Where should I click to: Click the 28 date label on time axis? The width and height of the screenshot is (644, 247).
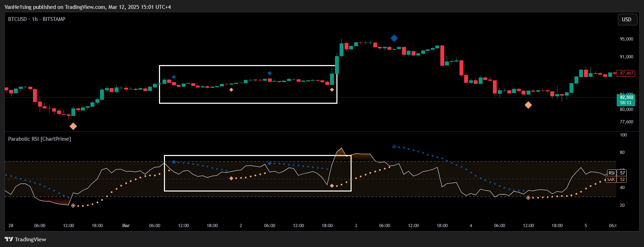point(11,226)
